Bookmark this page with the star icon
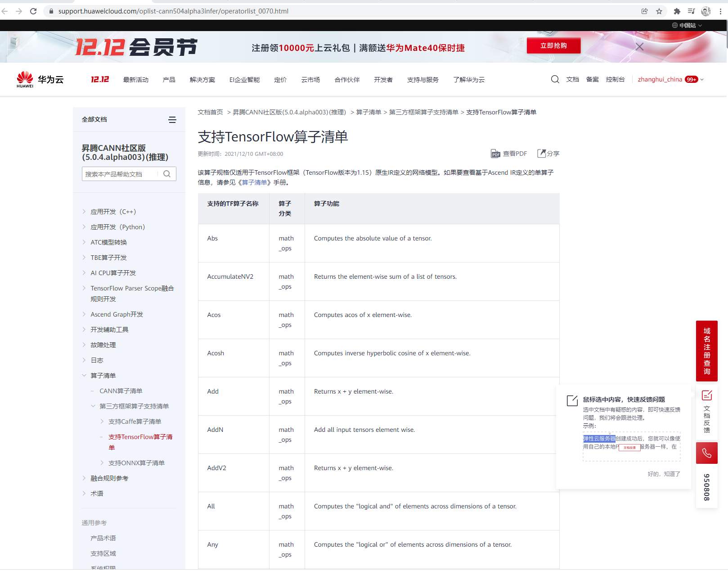This screenshot has width=728, height=571. (x=659, y=11)
